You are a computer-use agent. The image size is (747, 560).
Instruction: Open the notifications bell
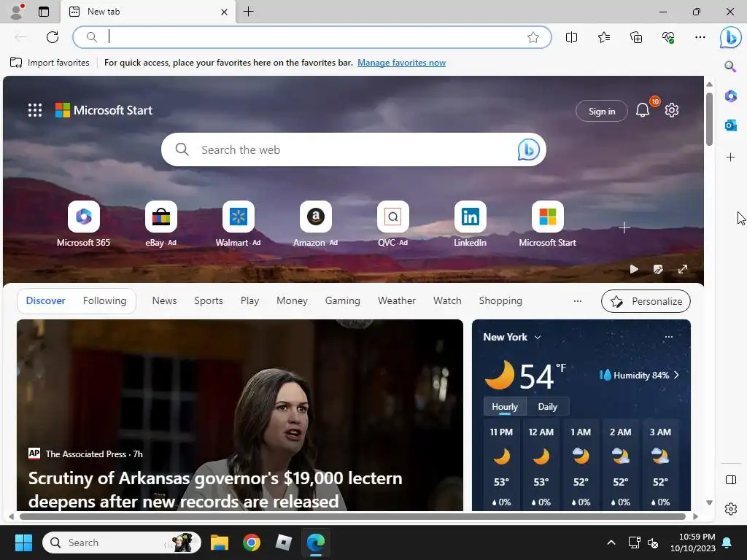point(642,110)
